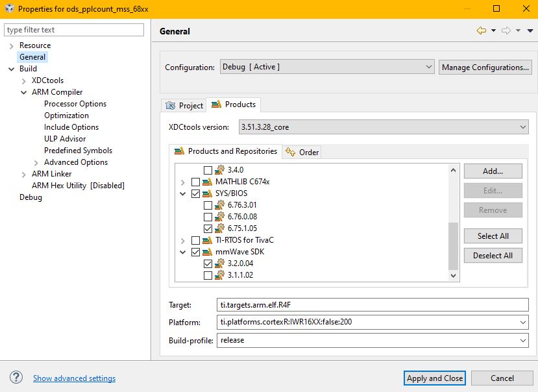Open the view menu three-dot icon

point(529,31)
